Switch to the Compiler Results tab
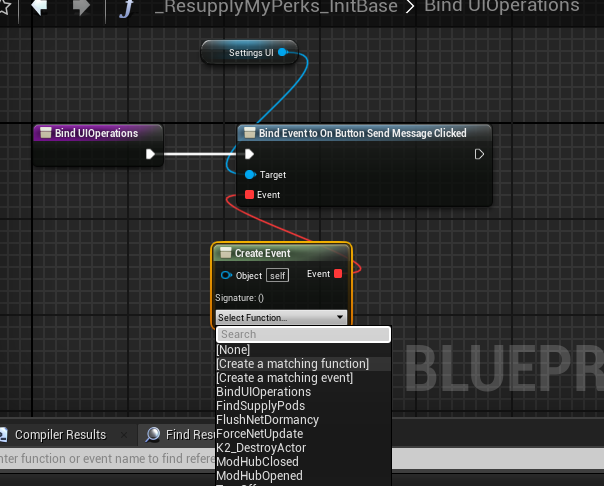604x486 pixels. coord(60,435)
